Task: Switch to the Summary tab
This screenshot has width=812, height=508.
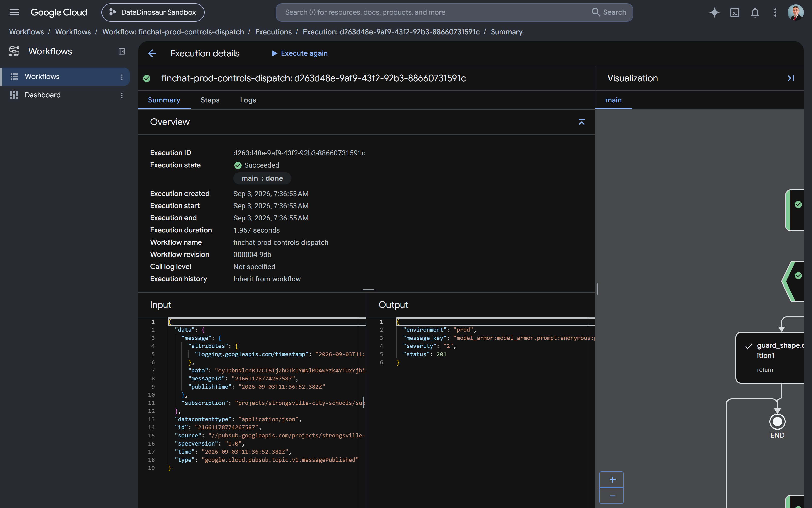Action: point(164,100)
